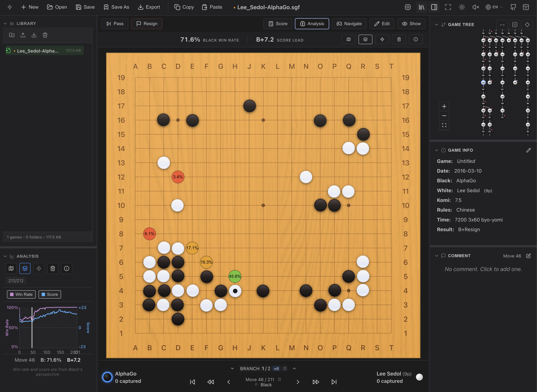Place a stone on the 45.8% suggestion

[x=235, y=276]
